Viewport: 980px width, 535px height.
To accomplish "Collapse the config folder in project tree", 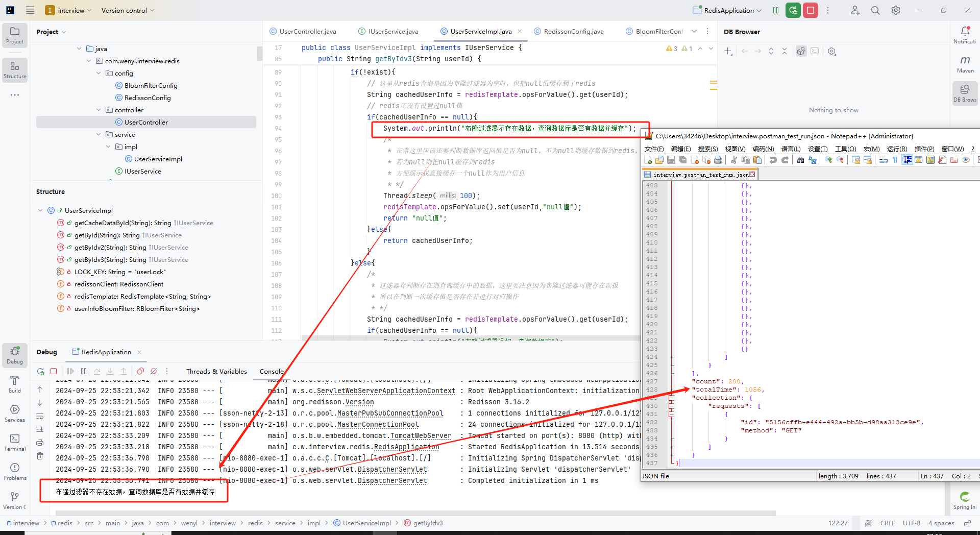I will [x=99, y=73].
